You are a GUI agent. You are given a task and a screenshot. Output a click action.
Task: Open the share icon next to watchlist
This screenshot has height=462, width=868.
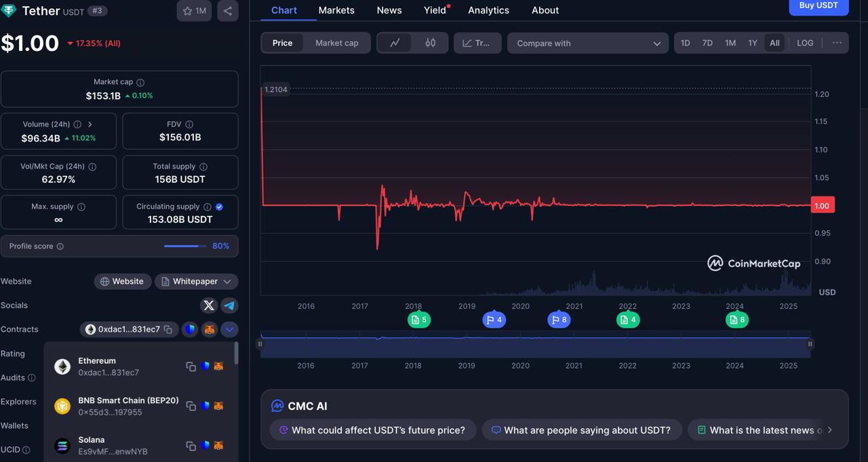tap(228, 11)
